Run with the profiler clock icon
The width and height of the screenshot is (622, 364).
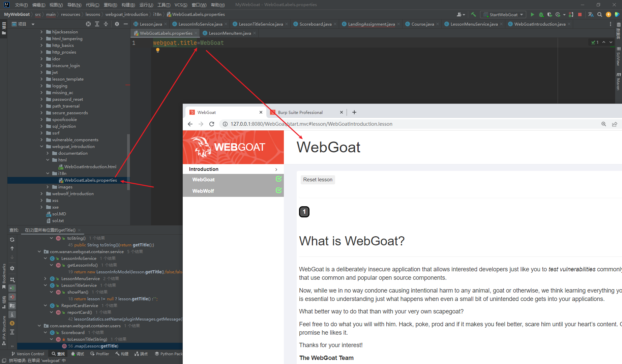click(558, 14)
